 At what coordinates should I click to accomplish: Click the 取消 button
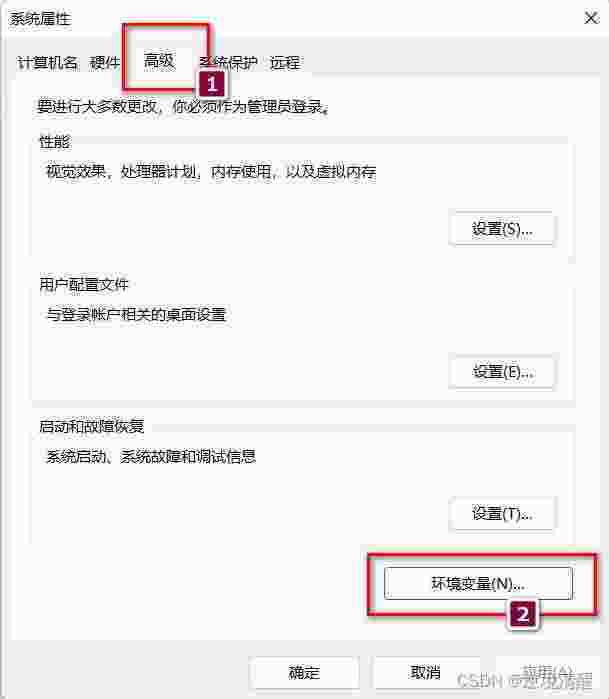click(x=426, y=672)
